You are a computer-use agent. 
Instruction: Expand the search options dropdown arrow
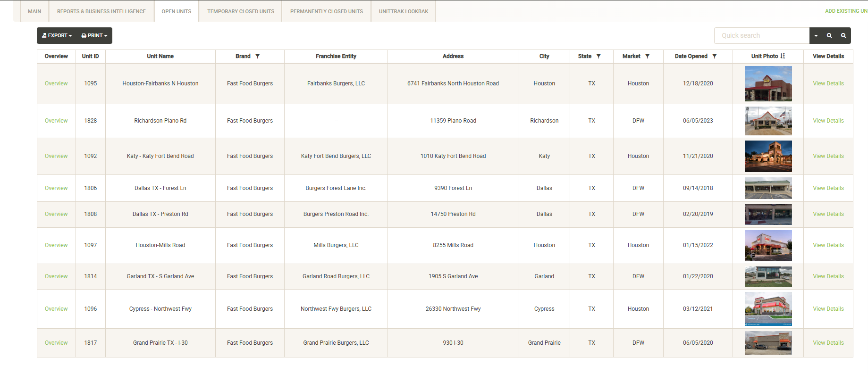(816, 36)
